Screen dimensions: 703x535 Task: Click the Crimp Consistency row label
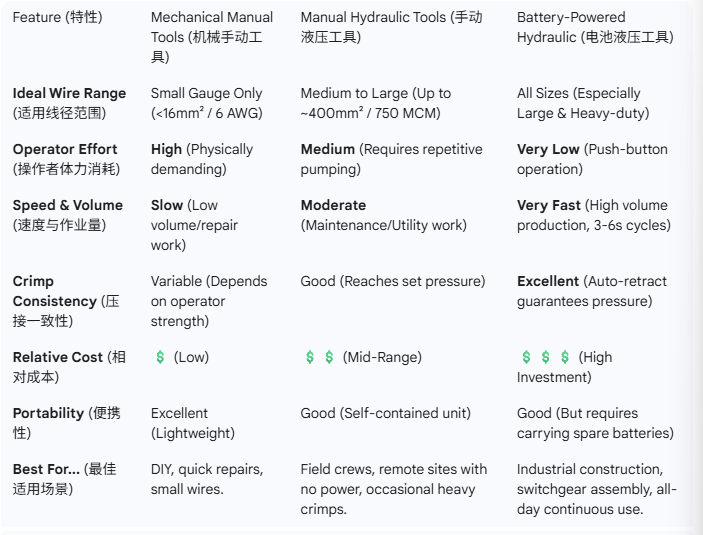tap(65, 301)
